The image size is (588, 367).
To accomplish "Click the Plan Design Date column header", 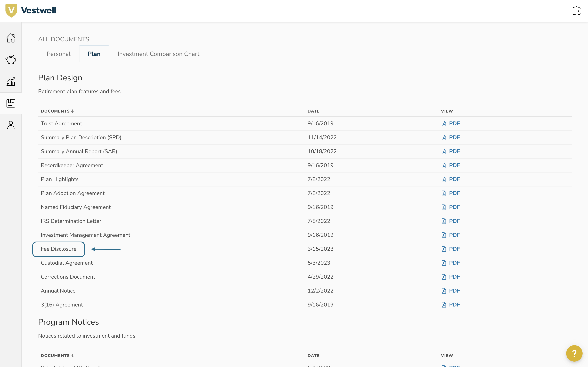I will 313,111.
